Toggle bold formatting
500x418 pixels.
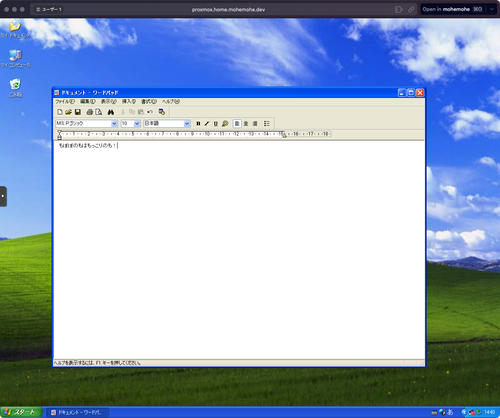click(198, 124)
